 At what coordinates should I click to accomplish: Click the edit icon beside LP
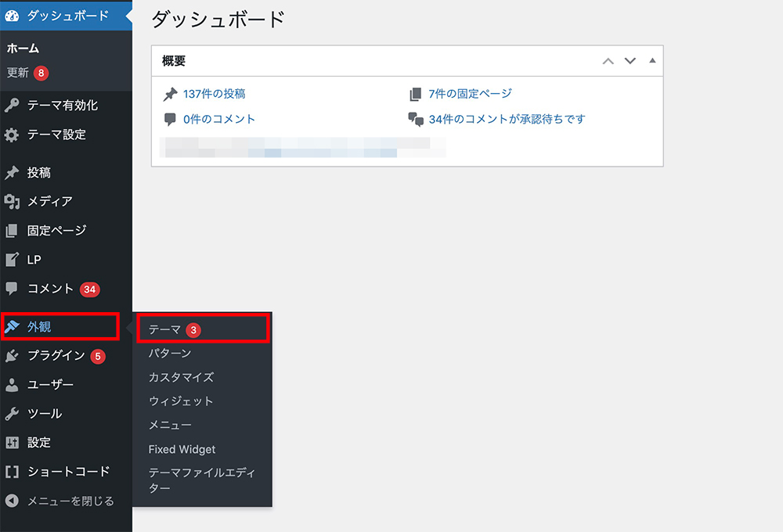pos(12,260)
